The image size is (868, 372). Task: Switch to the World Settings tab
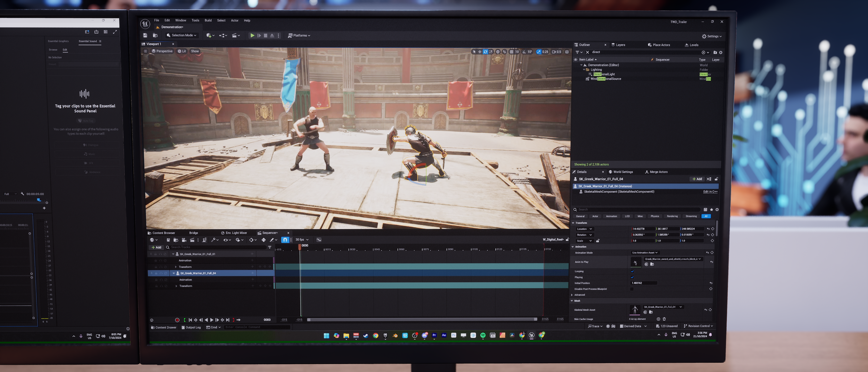[621, 172]
